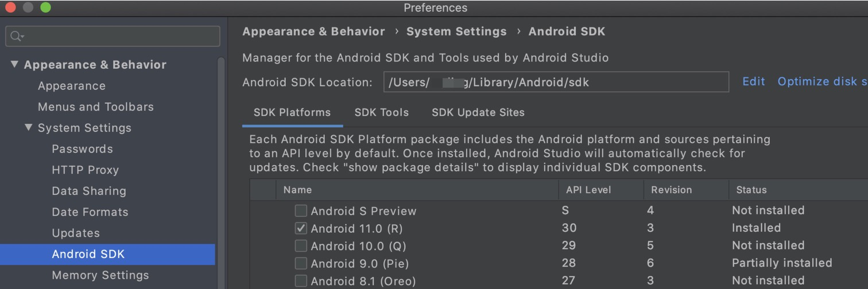Click the search magnifier icon
This screenshot has width=868, height=289.
click(x=16, y=36)
